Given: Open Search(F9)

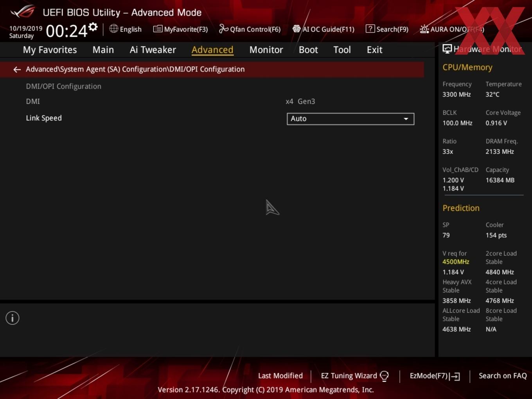Looking at the screenshot, I should [x=387, y=29].
